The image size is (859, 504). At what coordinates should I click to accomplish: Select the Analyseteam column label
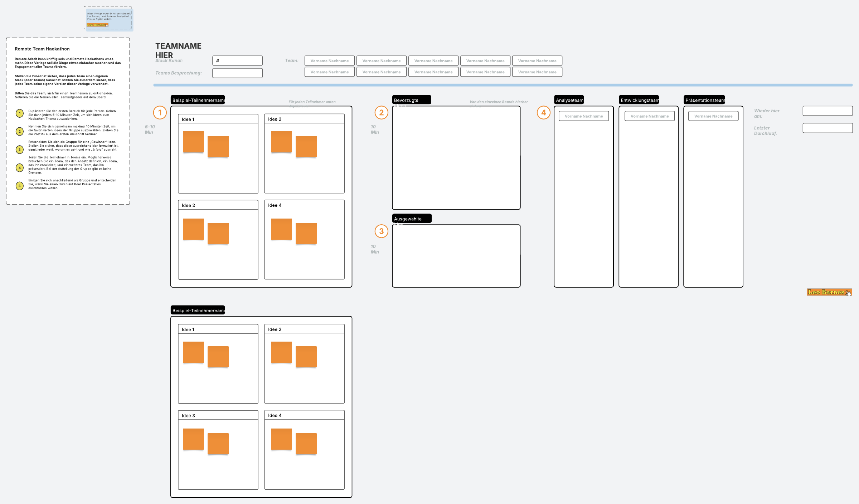[x=569, y=100]
